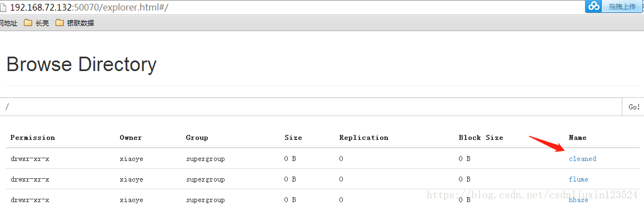Image resolution: width=644 pixels, height=206 pixels.
Task: Click the supergroup cell in cleaned row
Action: pos(206,159)
